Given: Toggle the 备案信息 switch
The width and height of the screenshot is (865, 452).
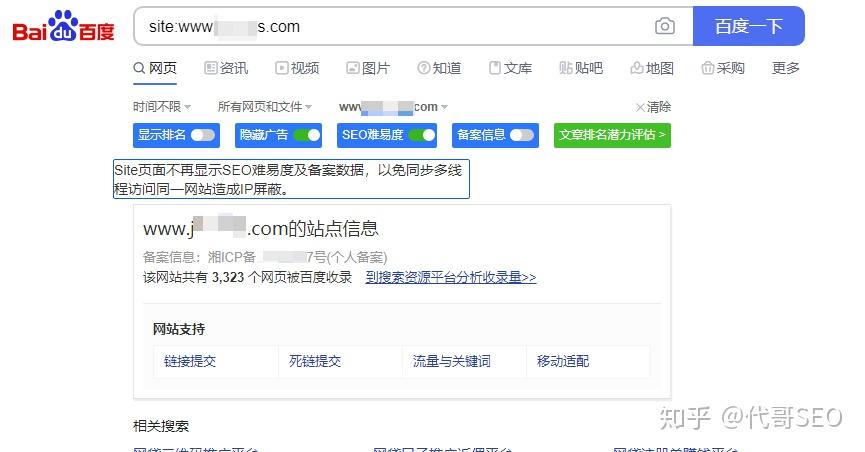Looking at the screenshot, I should tap(522, 135).
